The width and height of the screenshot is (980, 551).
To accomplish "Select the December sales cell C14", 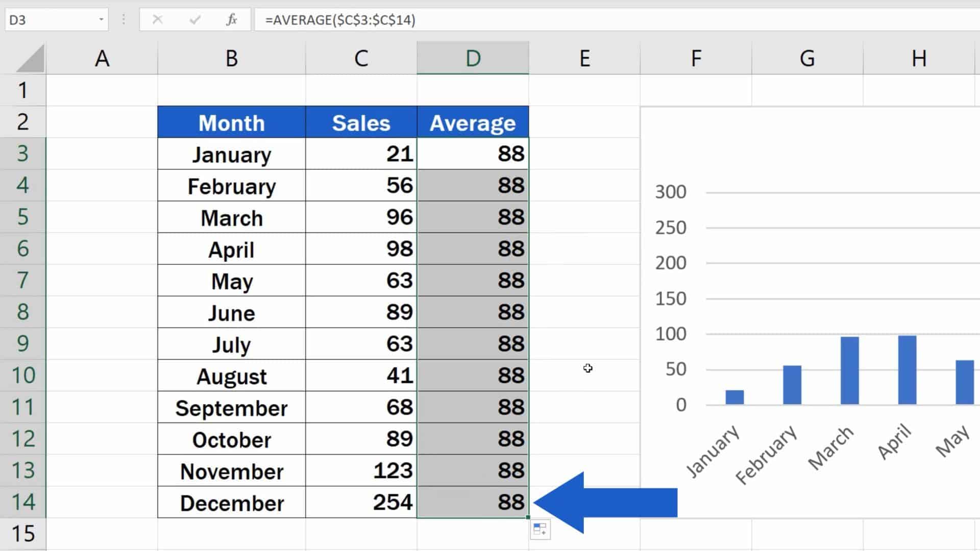I will (361, 503).
